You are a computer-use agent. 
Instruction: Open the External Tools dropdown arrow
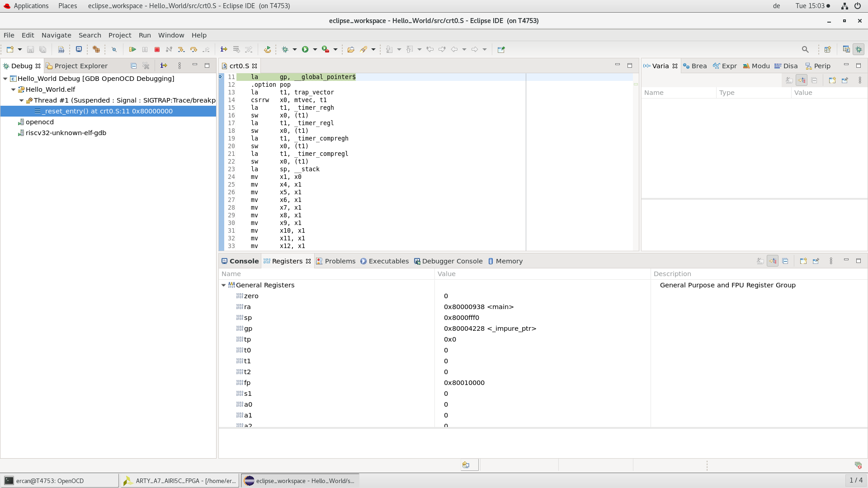[335, 49]
